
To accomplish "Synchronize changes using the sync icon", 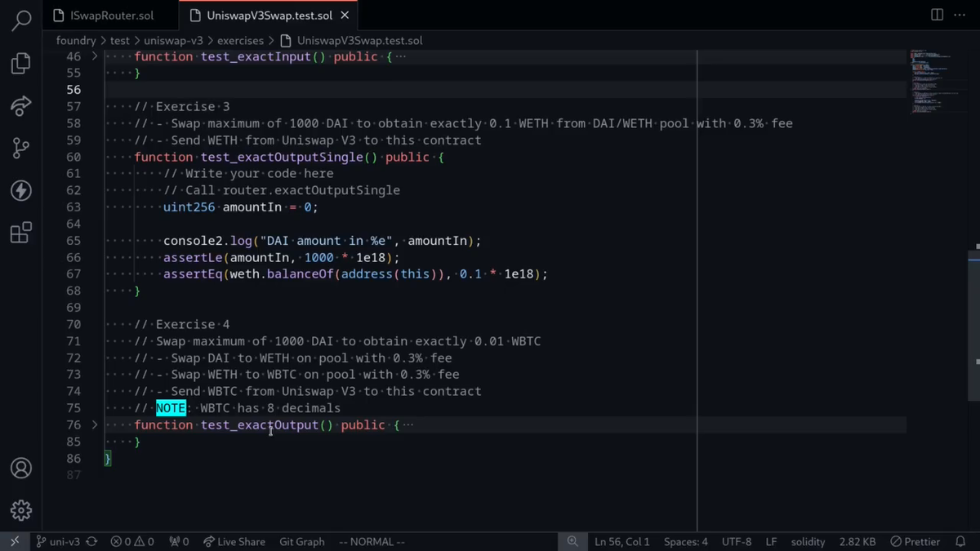I will tap(91, 541).
